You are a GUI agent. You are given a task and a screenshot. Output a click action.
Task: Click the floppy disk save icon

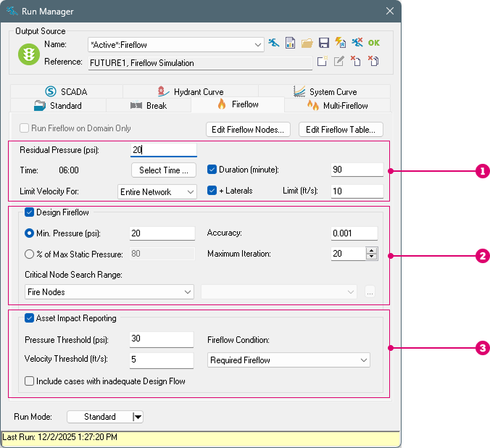[324, 43]
